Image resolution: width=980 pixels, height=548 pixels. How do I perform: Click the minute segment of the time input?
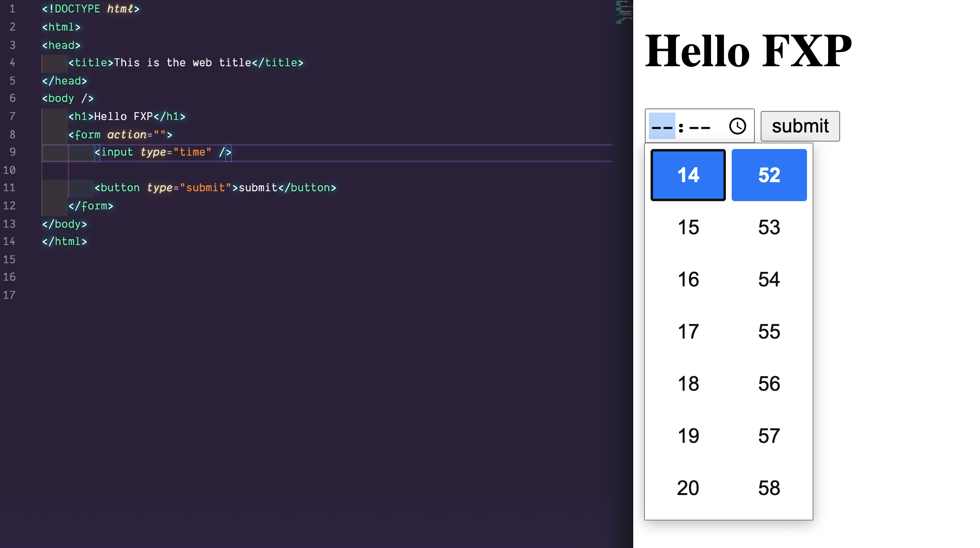[699, 126]
